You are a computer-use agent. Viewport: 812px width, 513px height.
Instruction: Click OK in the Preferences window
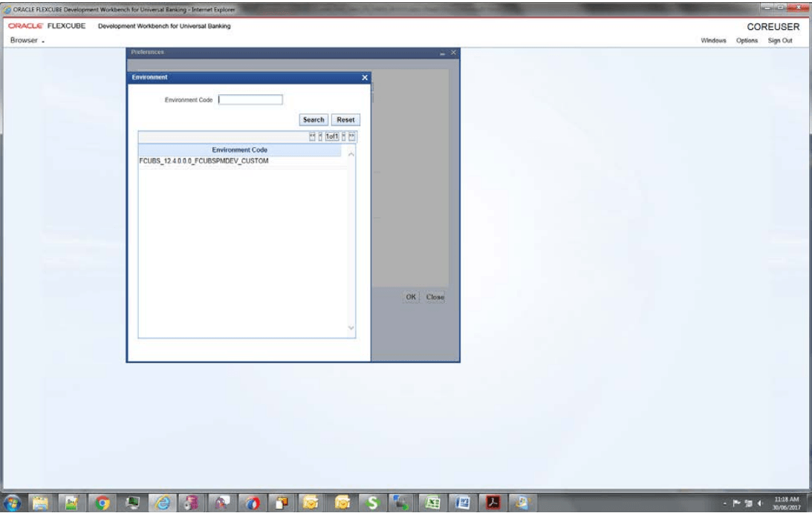[411, 297]
